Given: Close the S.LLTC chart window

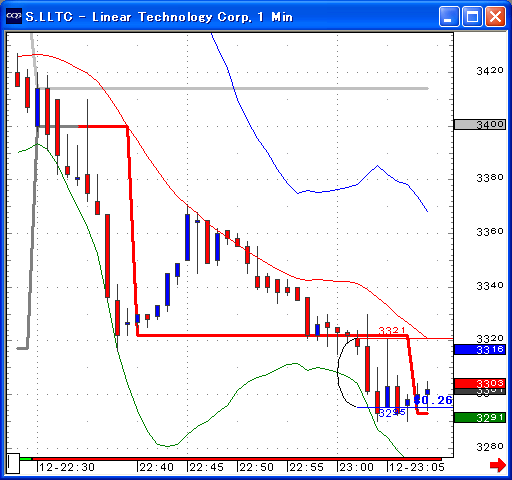Looking at the screenshot, I should click(495, 16).
